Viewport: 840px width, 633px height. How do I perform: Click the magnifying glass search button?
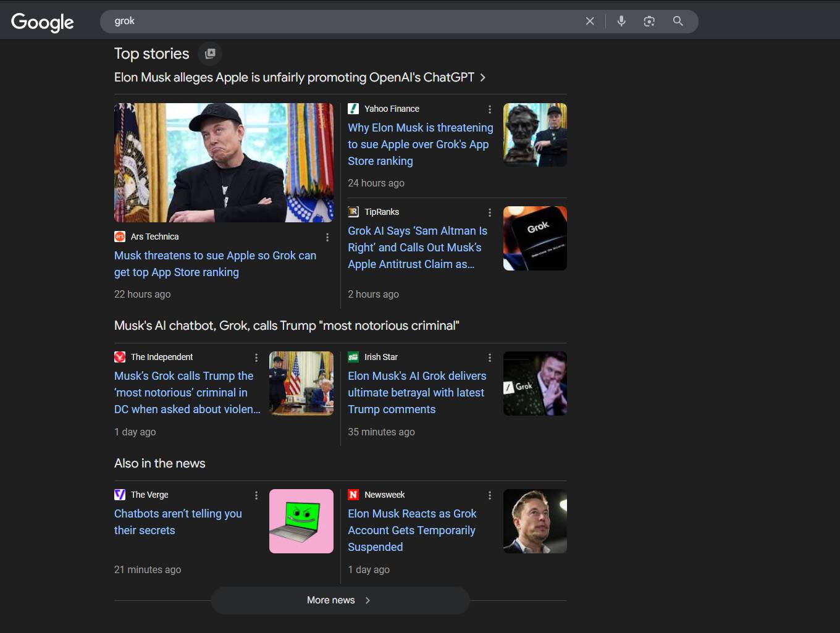click(678, 21)
